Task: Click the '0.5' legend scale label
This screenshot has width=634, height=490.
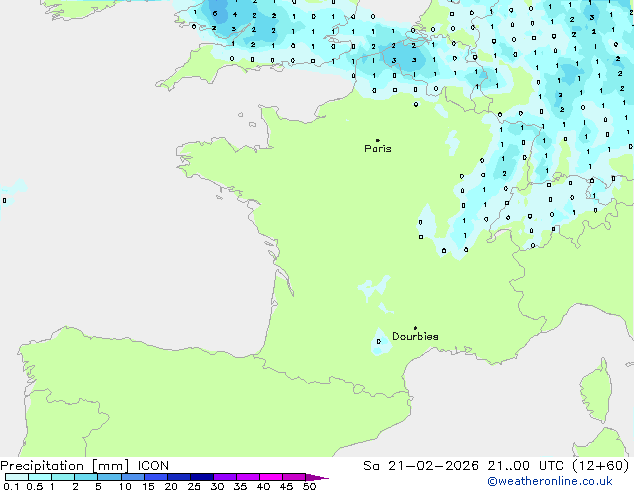Action: 34,486
